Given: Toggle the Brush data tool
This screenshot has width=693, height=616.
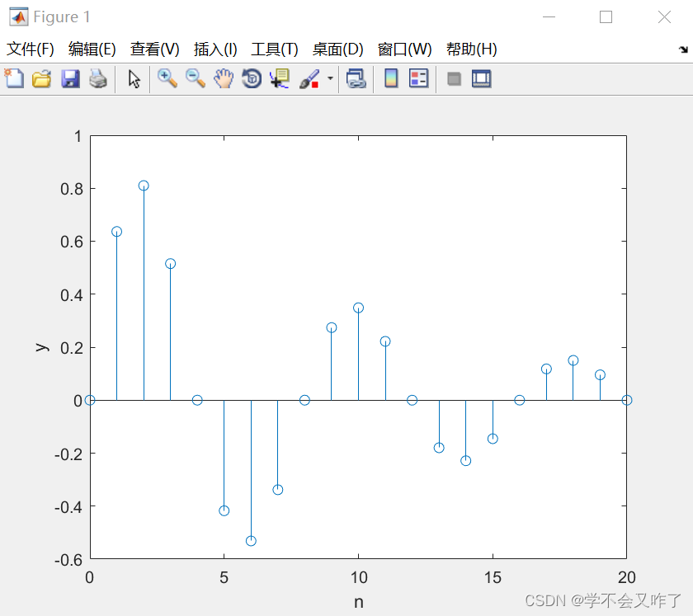Looking at the screenshot, I should coord(310,78).
